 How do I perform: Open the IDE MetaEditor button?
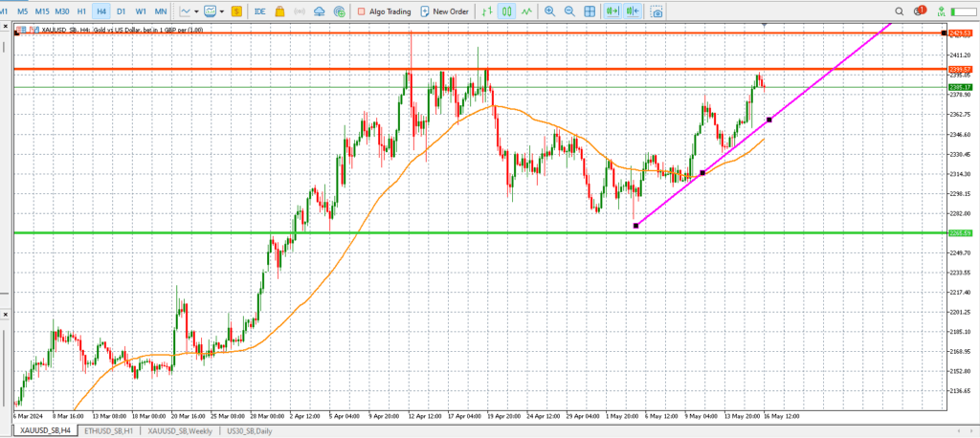[x=260, y=11]
